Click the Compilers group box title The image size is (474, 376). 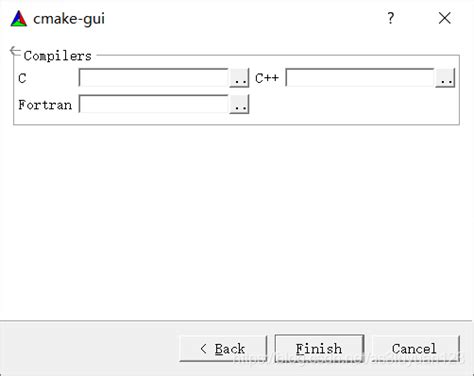pyautogui.click(x=58, y=56)
